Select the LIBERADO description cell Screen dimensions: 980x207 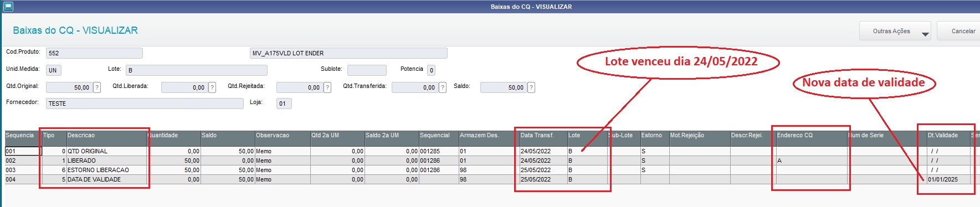(x=106, y=161)
